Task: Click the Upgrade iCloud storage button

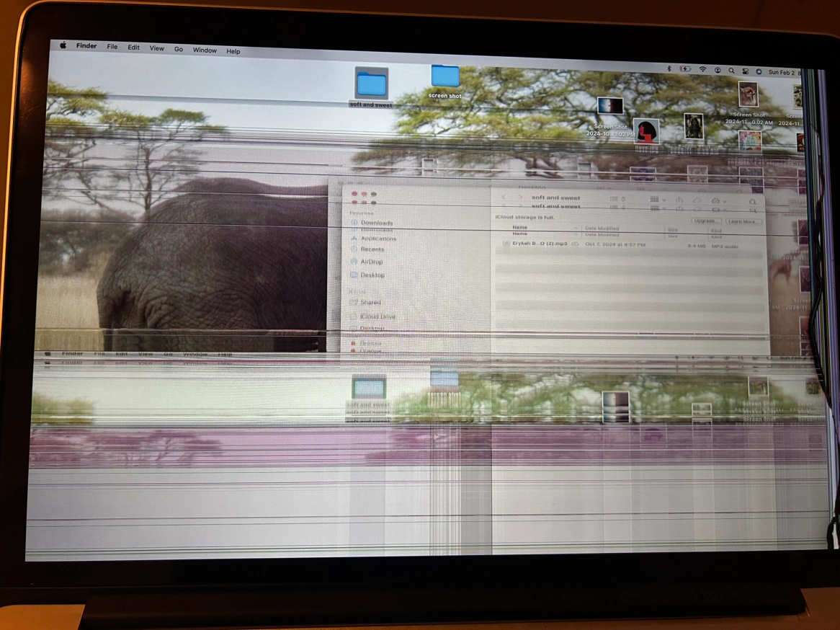Action: click(x=705, y=221)
